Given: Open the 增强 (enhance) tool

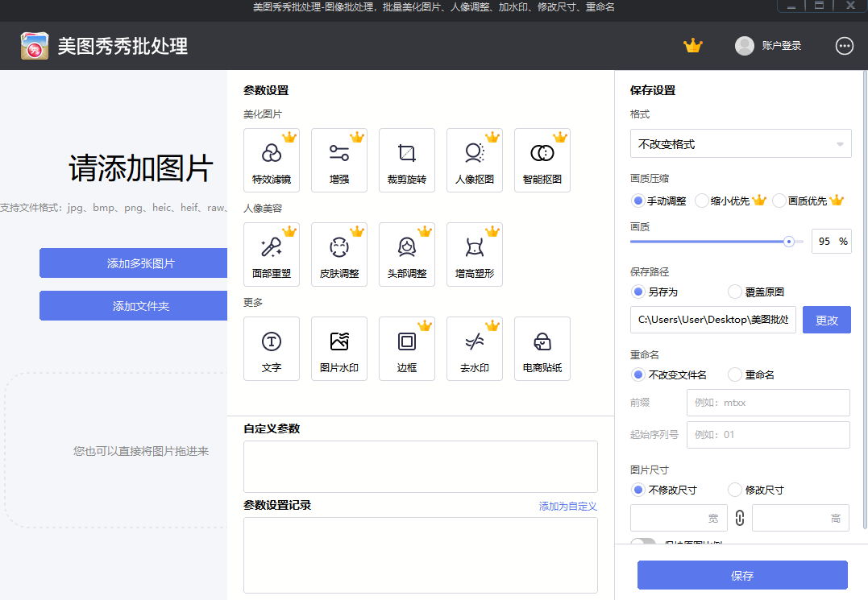Looking at the screenshot, I should (339, 159).
